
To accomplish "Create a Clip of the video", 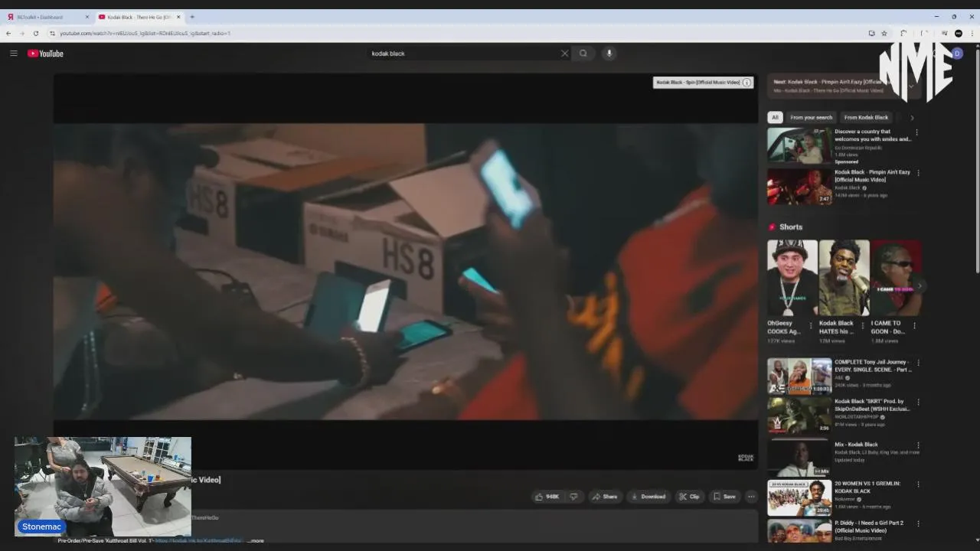I will point(689,497).
